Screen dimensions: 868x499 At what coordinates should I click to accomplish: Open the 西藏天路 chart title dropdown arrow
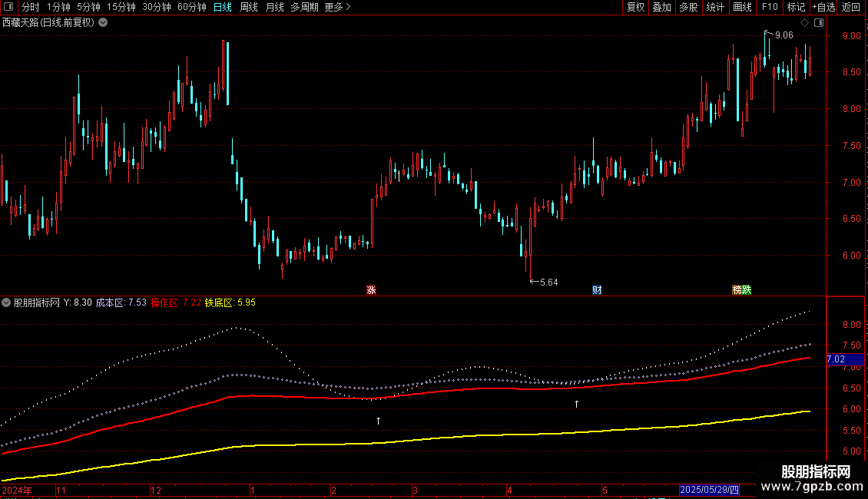[103, 23]
